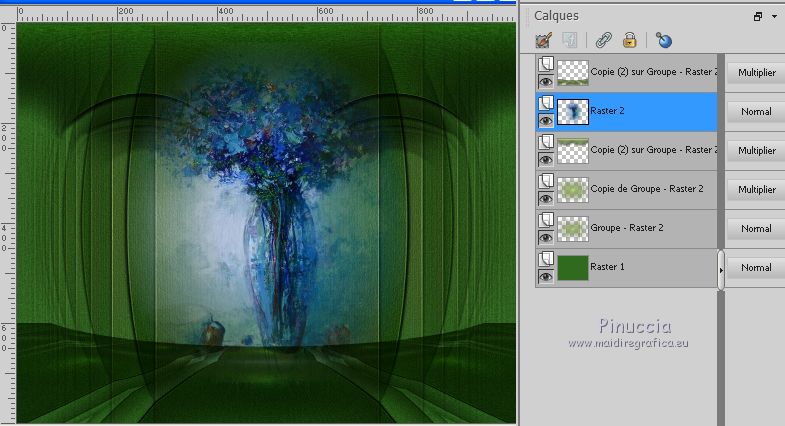785x426 pixels.
Task: Click layer type icon of Copie (2) below Raster 2
Action: click(x=546, y=142)
